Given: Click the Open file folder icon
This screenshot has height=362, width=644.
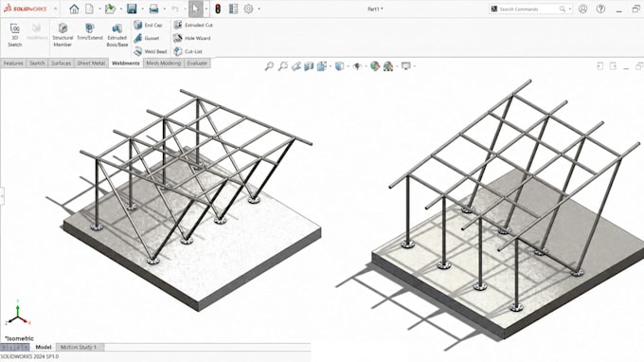Looking at the screenshot, I should click(x=110, y=9).
